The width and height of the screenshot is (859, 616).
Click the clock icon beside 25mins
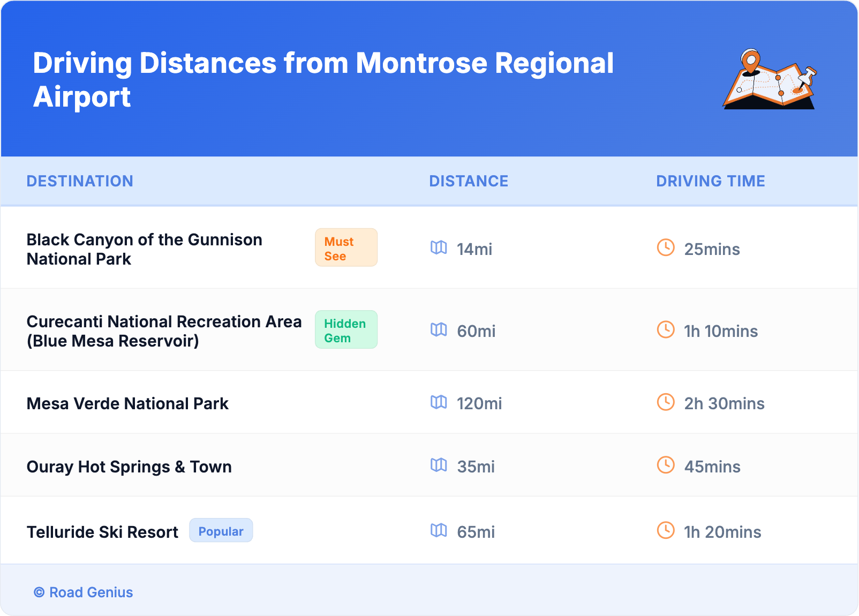pyautogui.click(x=666, y=247)
